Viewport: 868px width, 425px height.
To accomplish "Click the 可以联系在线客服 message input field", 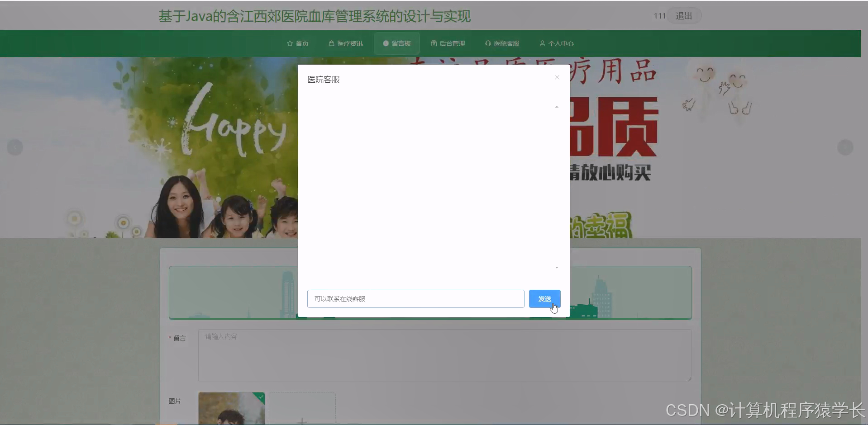I will (415, 298).
